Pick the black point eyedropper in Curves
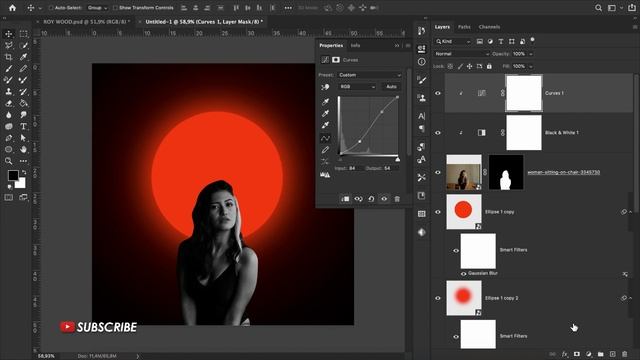Image resolution: width=640 pixels, height=360 pixels. [x=325, y=102]
